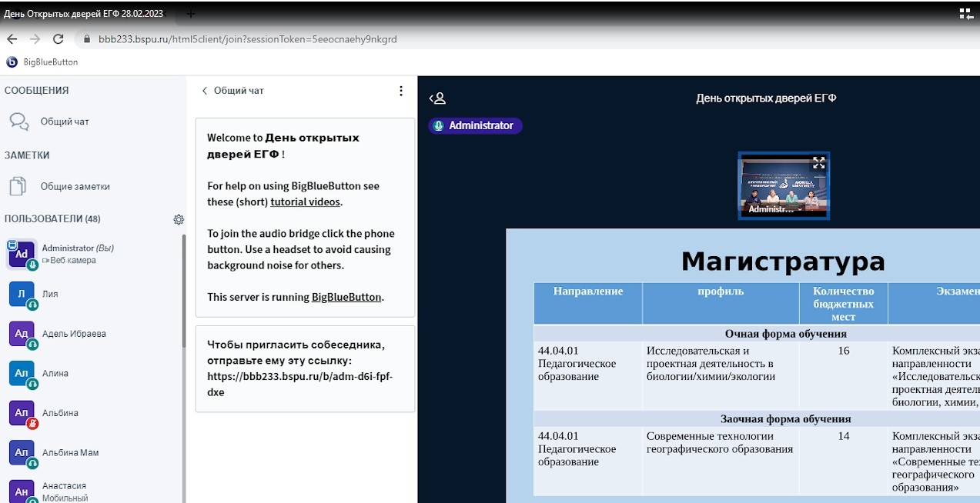Click the BigBlueButton server link

[346, 297]
